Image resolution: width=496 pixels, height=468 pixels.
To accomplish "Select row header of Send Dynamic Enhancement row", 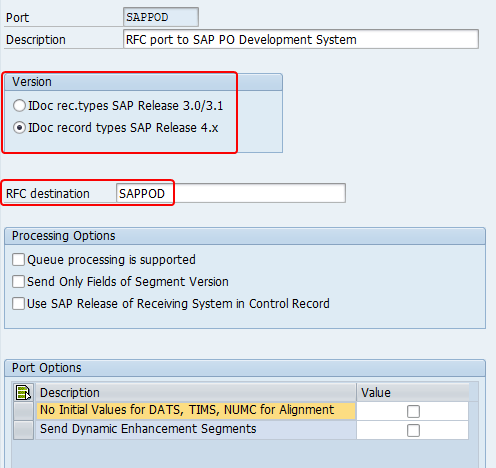I will 23,430.
